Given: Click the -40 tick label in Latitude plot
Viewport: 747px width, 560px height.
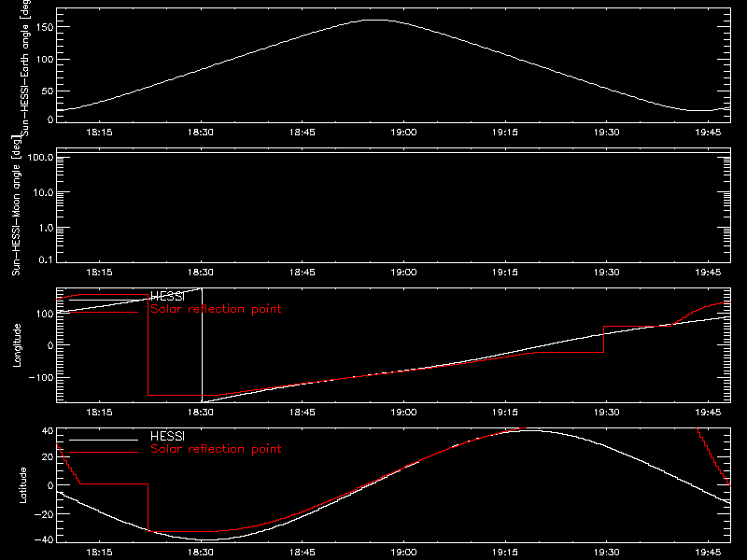Looking at the screenshot, I should 44,540.
